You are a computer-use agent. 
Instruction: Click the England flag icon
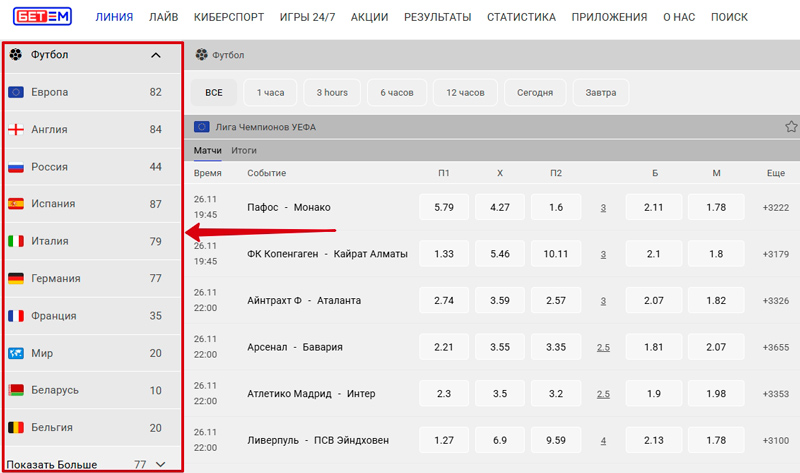coord(16,130)
